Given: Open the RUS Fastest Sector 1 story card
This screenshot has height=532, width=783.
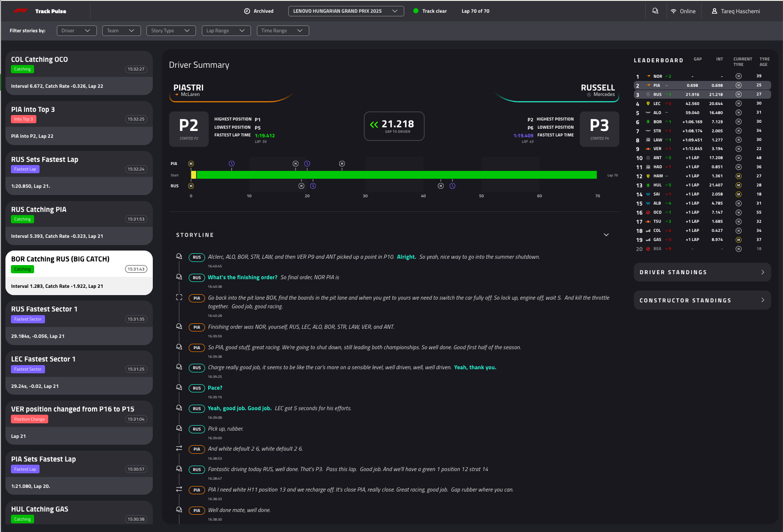Looking at the screenshot, I should pos(79,323).
